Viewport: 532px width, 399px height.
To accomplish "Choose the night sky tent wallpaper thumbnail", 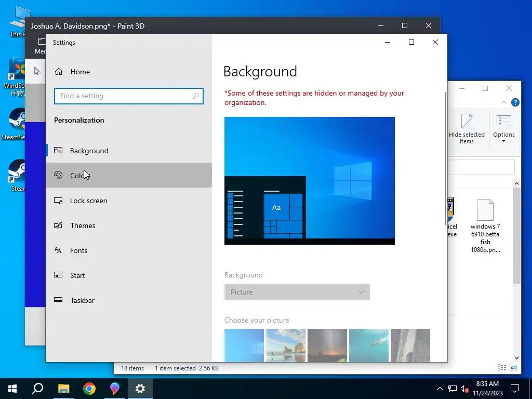I will pyautogui.click(x=327, y=345).
